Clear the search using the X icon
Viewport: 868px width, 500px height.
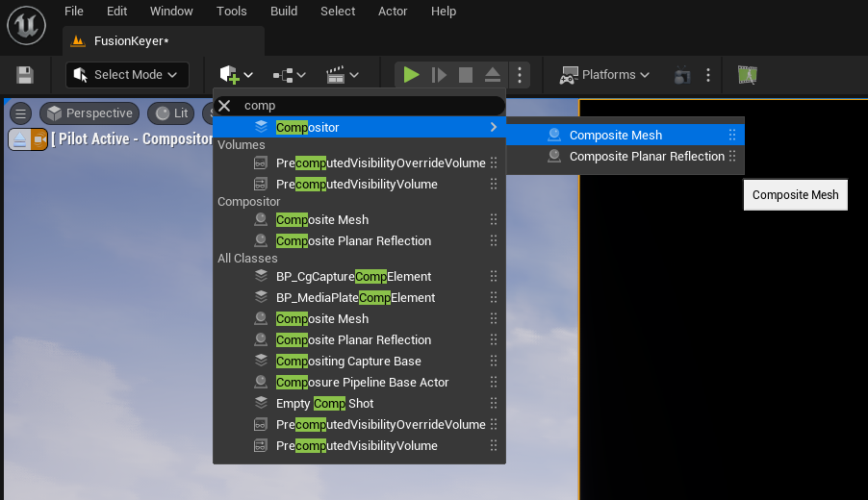[x=224, y=106]
